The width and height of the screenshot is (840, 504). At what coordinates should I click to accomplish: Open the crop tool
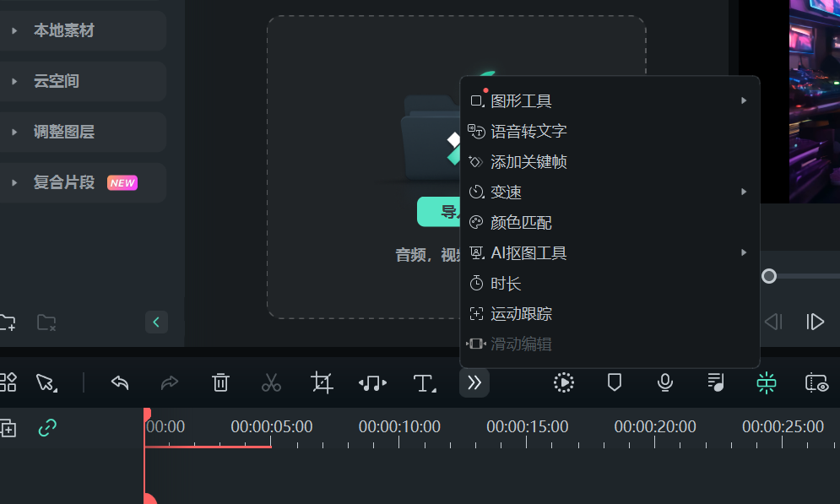tap(322, 382)
